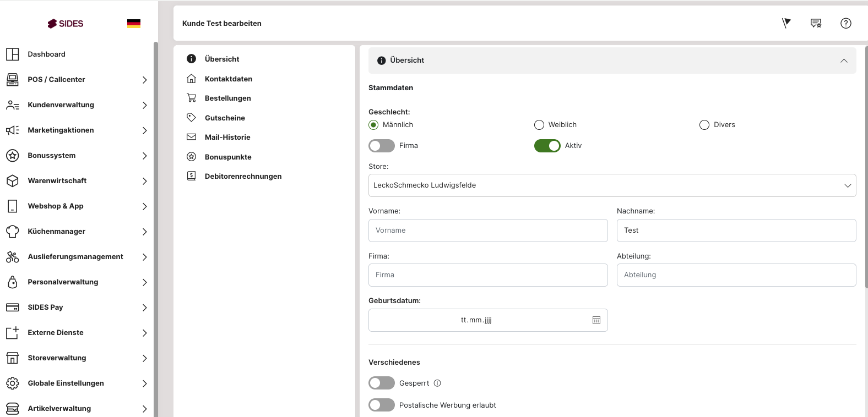Click the help question mark icon
This screenshot has height=417, width=868.
click(x=845, y=23)
